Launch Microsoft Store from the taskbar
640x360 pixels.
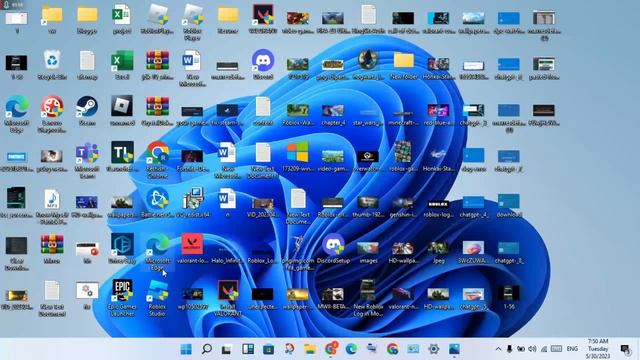269,349
